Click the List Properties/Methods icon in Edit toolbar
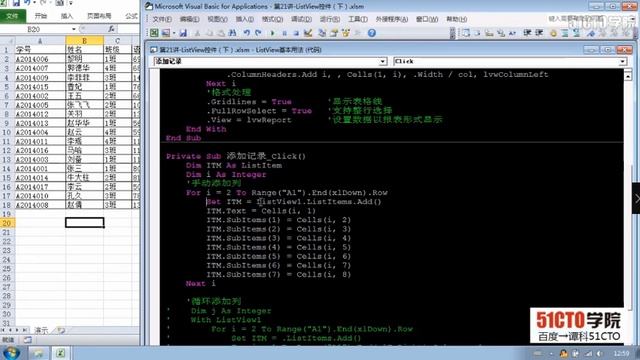 pyautogui.click(x=466, y=33)
